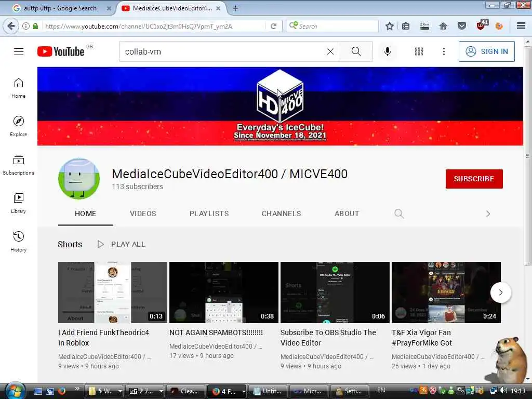The width and height of the screenshot is (532, 399).
Task: Switch to the ABOUT channel tab
Action: [347, 214]
